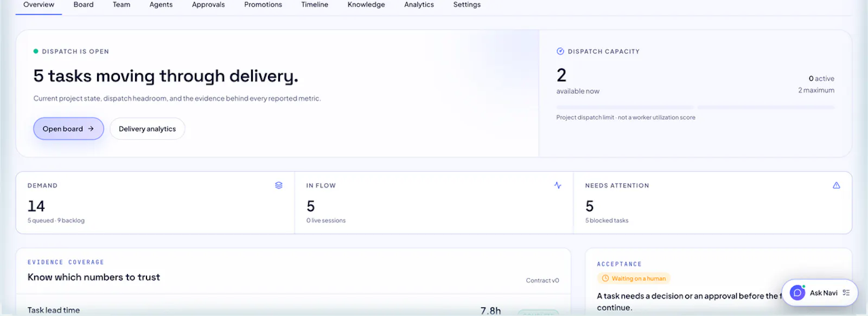Image resolution: width=868 pixels, height=316 pixels.
Task: Click the 'DEMAND' card title
Action: coord(42,185)
